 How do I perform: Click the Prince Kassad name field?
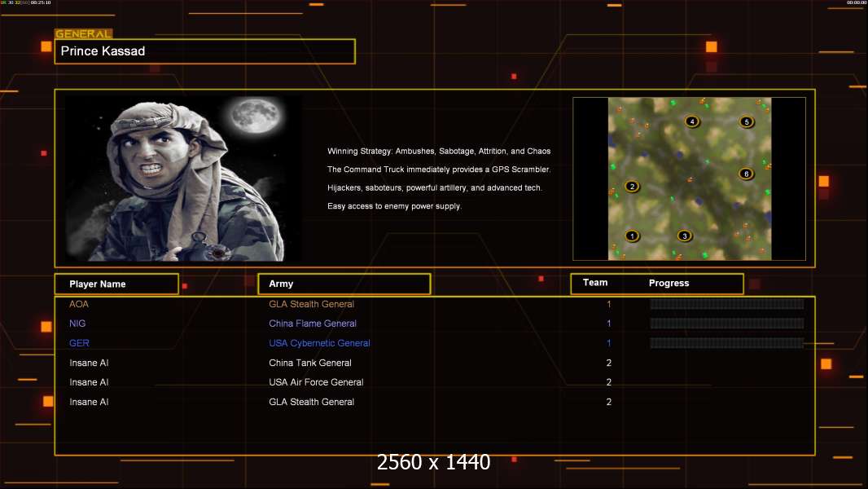[205, 51]
